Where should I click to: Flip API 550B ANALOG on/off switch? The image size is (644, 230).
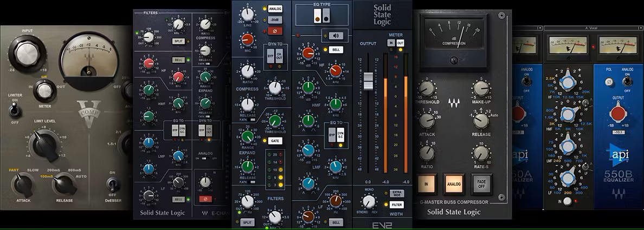[627, 81]
